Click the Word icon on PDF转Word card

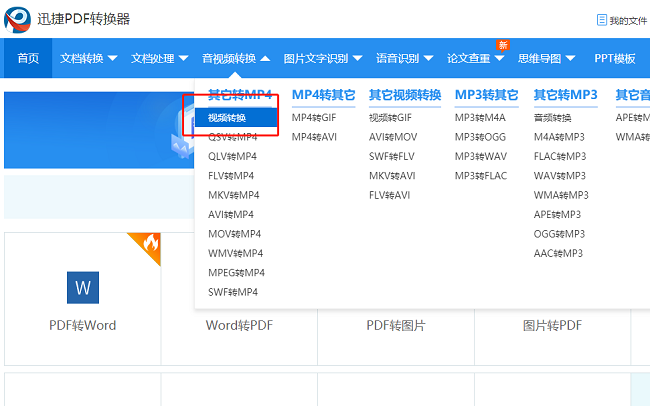[x=83, y=287]
